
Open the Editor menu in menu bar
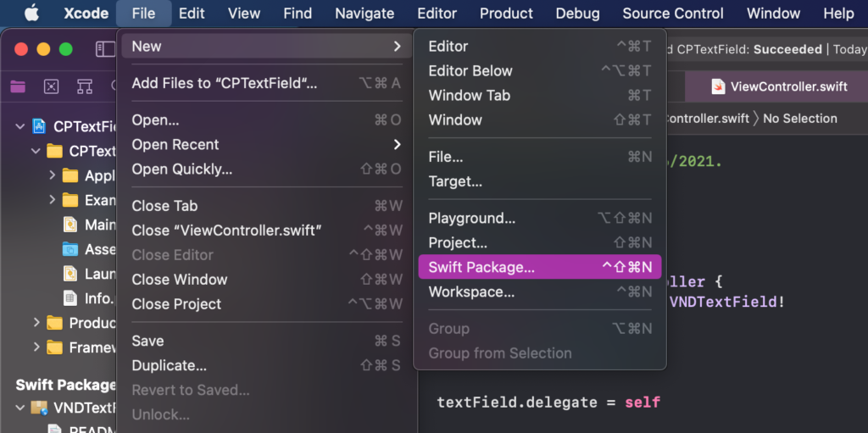tap(437, 14)
